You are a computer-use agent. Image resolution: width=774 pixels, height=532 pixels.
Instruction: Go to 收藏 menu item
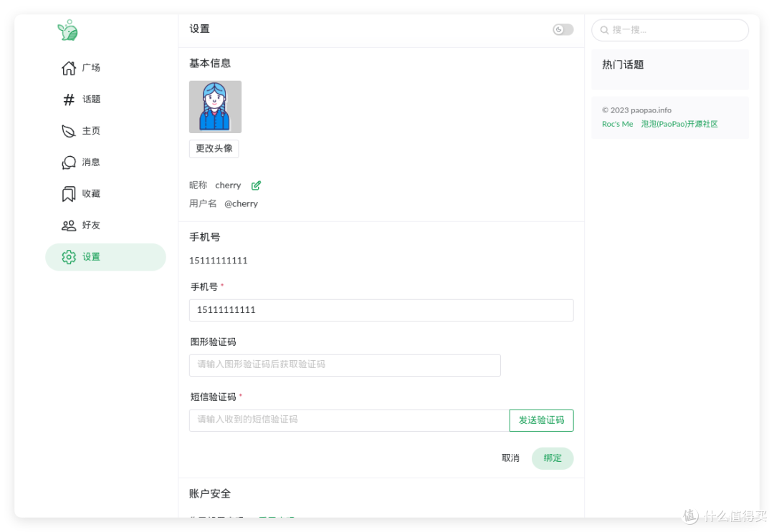[105, 194]
